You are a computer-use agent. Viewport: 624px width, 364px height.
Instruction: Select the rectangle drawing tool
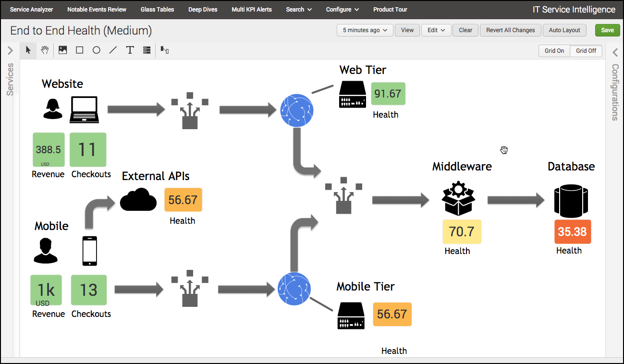[79, 50]
